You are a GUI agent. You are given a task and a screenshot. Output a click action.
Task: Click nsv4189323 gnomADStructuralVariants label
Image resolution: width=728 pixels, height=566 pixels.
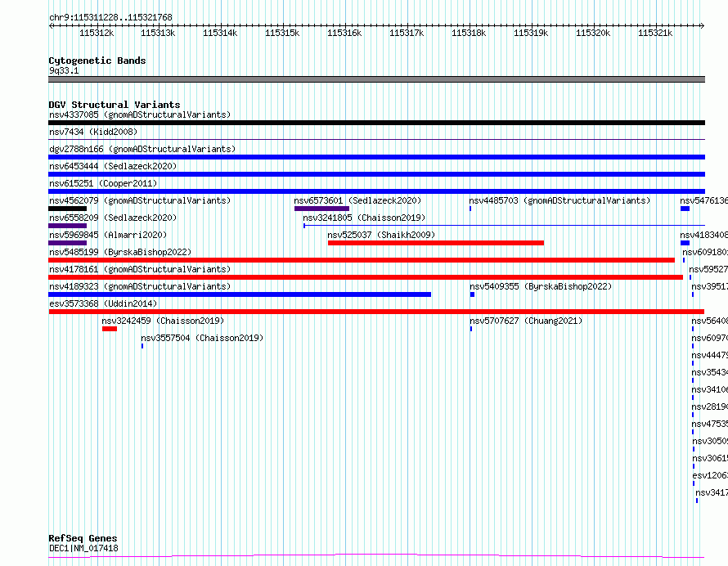coord(140,286)
